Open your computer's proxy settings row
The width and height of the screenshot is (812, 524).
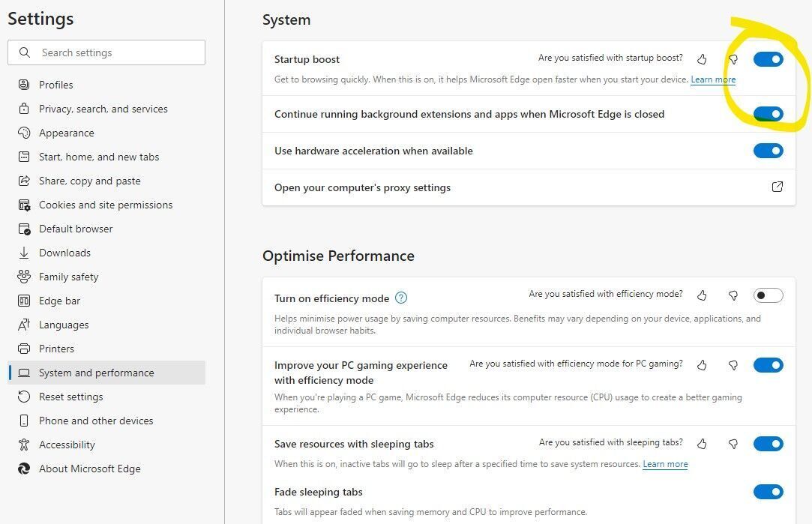click(x=529, y=187)
